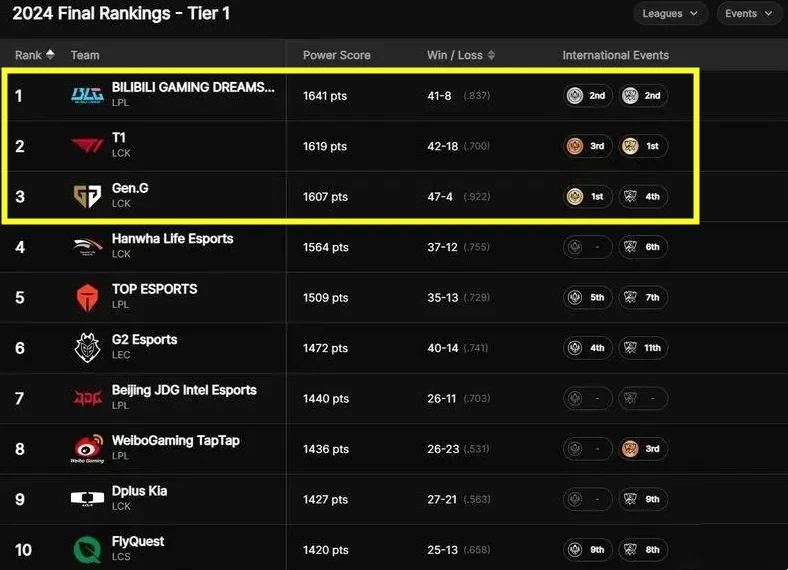
Task: Sort table by Win / Loss
Action: tap(461, 55)
